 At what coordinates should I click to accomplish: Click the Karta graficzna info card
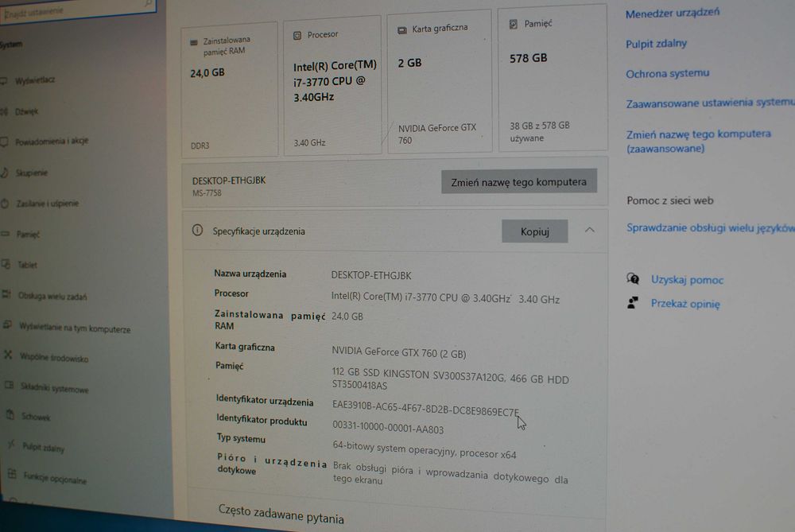click(x=440, y=81)
